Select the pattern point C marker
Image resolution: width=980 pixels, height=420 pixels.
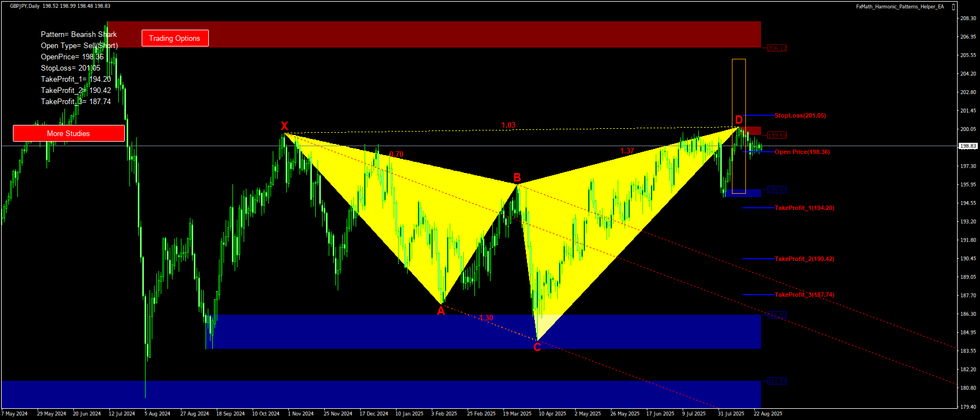(x=537, y=348)
